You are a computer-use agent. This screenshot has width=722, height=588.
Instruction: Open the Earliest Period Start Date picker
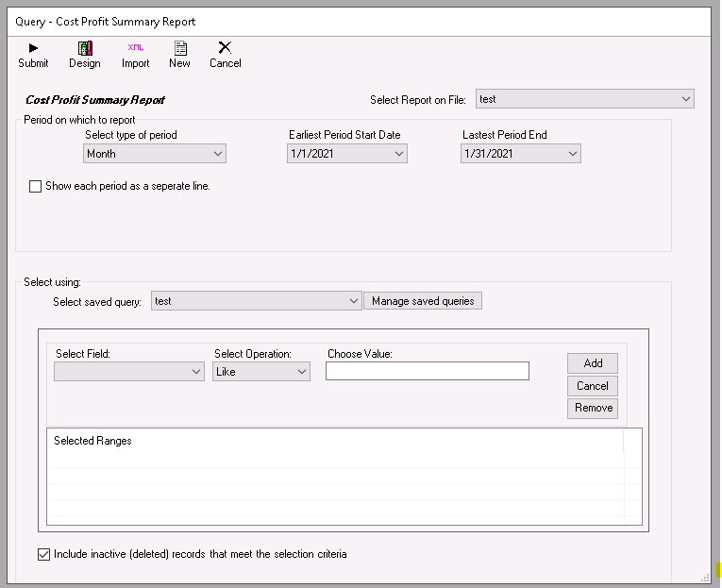coord(347,154)
